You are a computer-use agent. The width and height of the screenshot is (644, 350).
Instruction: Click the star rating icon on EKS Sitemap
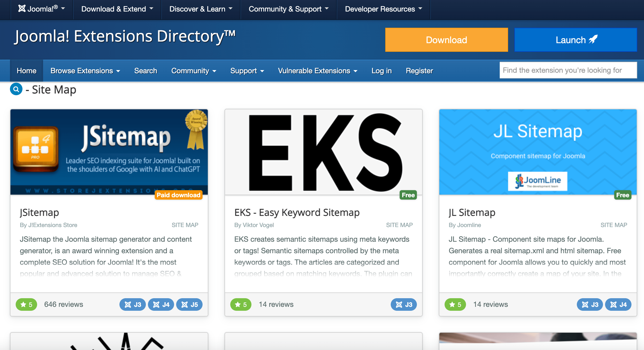pyautogui.click(x=240, y=304)
